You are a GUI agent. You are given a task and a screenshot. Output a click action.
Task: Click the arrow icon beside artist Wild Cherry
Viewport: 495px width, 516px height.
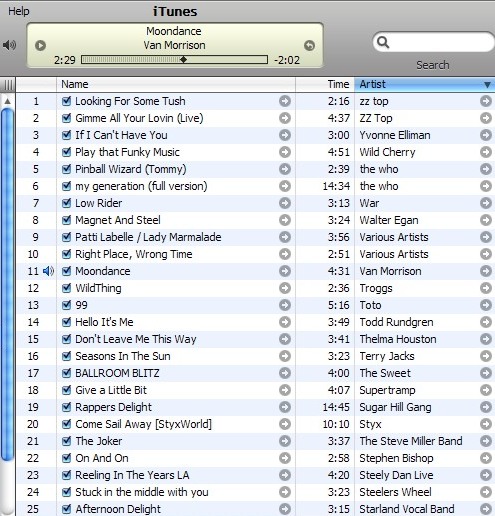[x=486, y=152]
